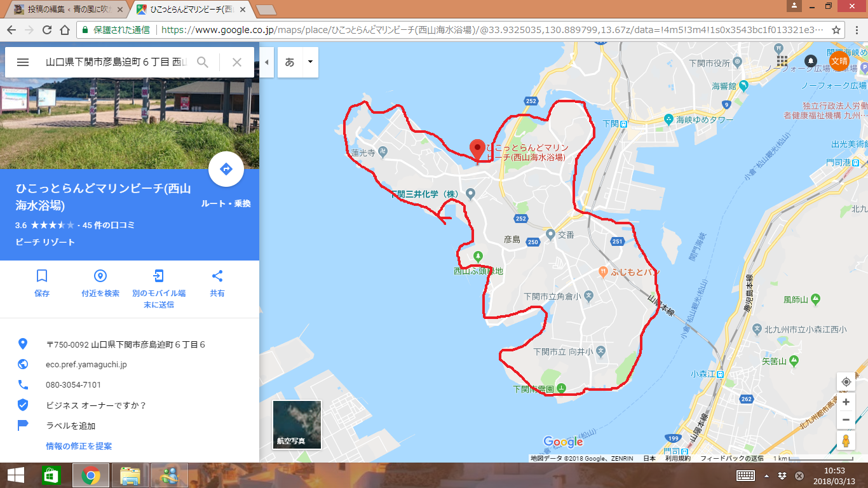Clear the search box with X

click(237, 62)
